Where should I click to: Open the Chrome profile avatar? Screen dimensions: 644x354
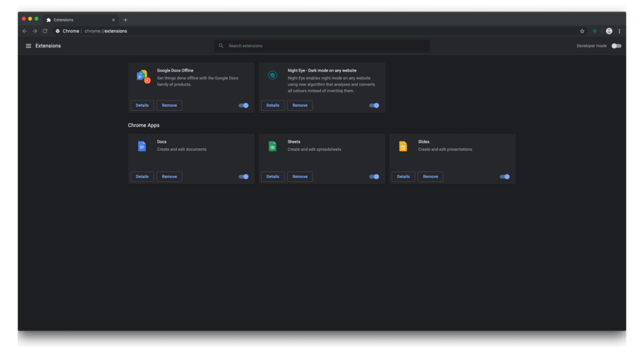609,31
